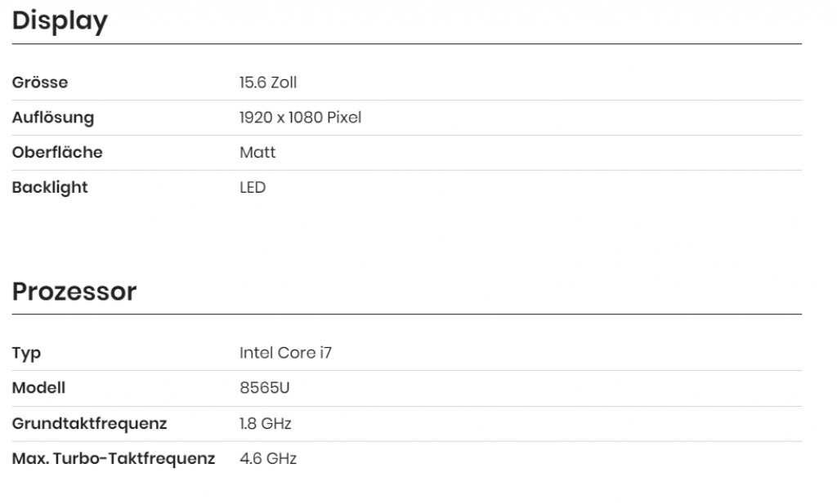
Task: Select the Oberfläche label
Action: coord(57,153)
